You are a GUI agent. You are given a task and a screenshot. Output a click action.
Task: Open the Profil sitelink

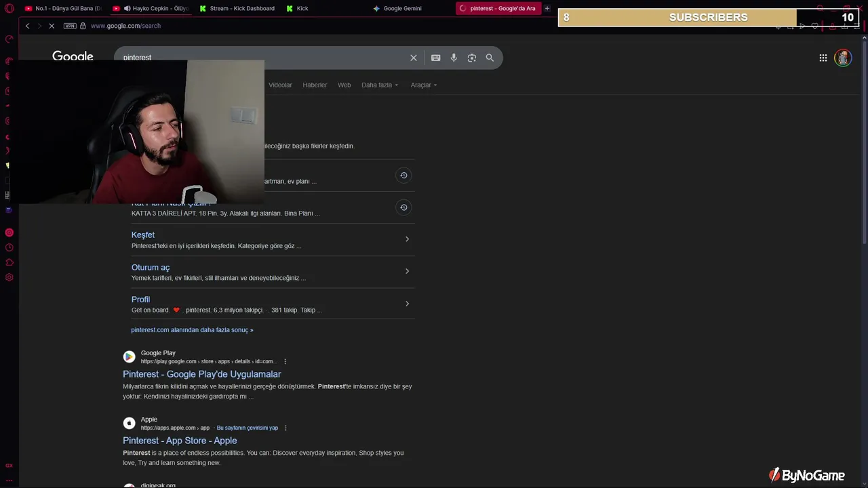(140, 299)
